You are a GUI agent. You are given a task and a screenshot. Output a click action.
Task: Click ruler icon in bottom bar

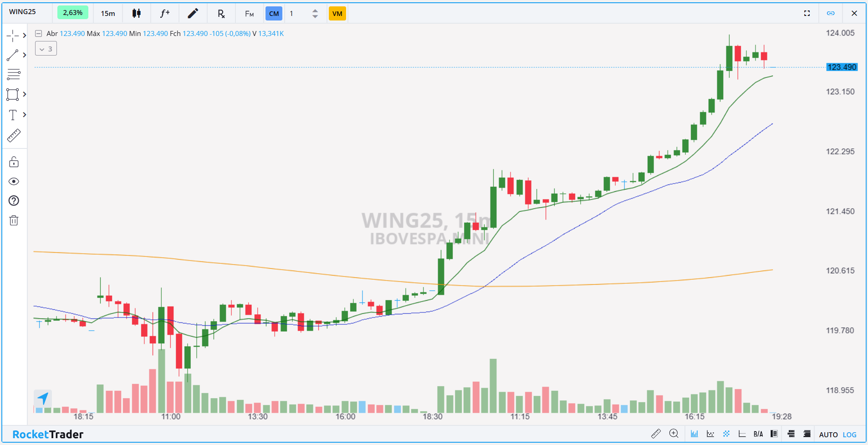[x=656, y=434]
